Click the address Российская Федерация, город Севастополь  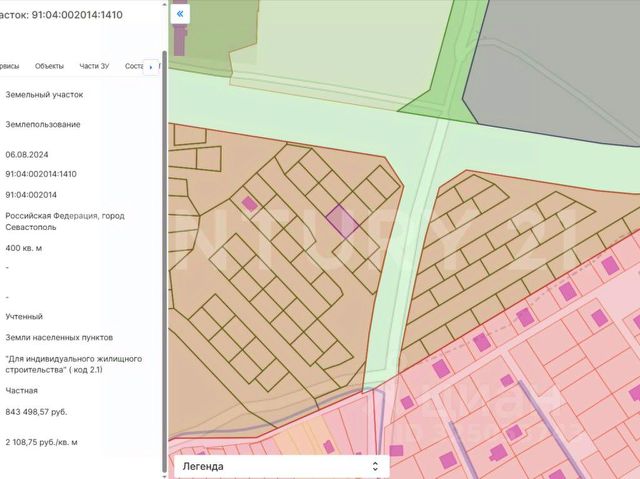pos(65,221)
